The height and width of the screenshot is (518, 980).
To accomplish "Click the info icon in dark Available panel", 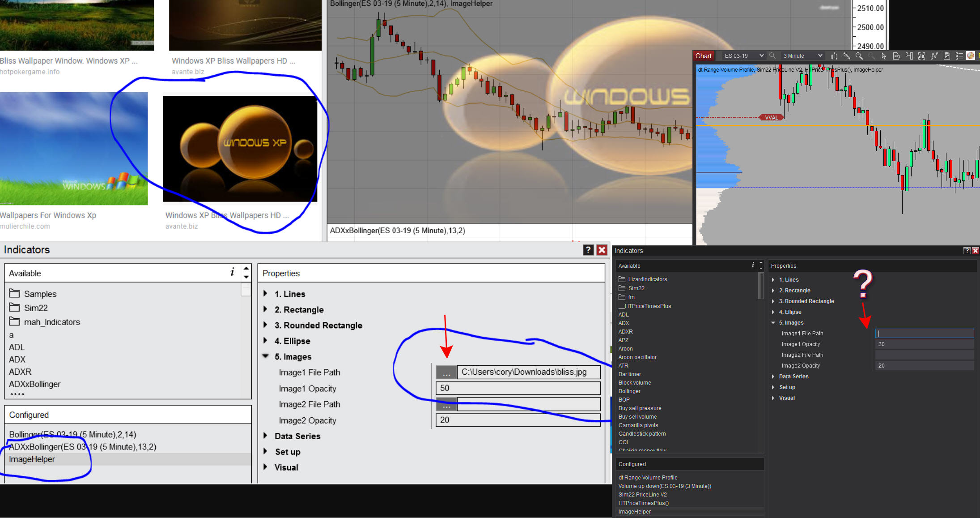I will click(753, 265).
